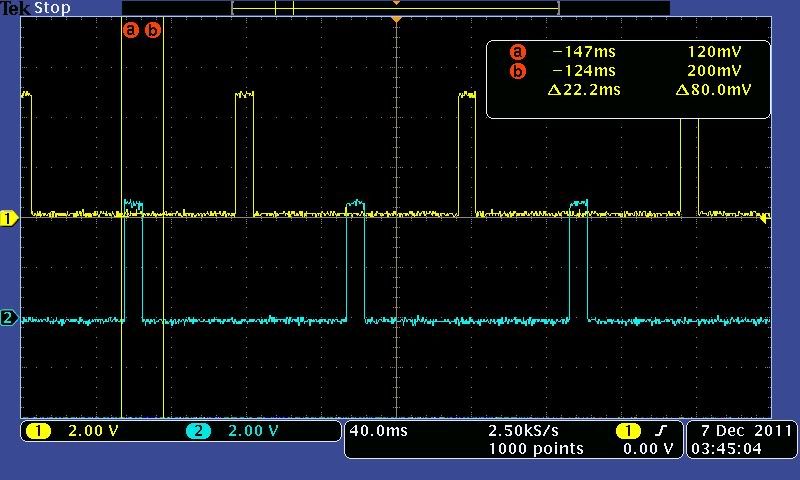
Task: Click the rising edge trigger slope icon
Action: 660,431
